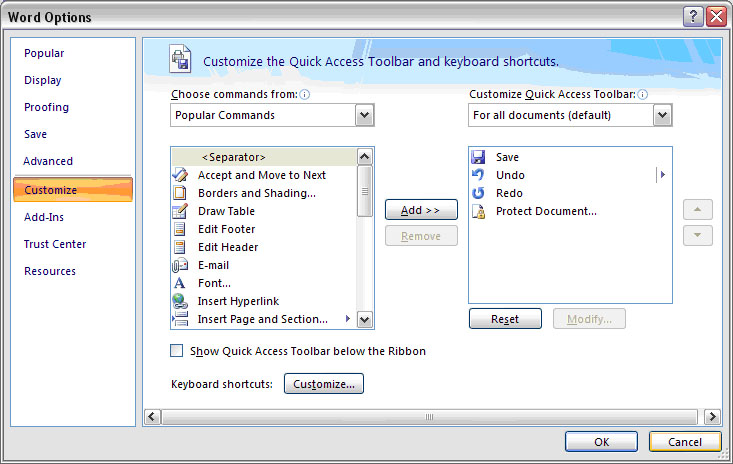Image resolution: width=733 pixels, height=464 pixels.
Task: Click the Save floppy disk icon
Action: click(x=478, y=157)
